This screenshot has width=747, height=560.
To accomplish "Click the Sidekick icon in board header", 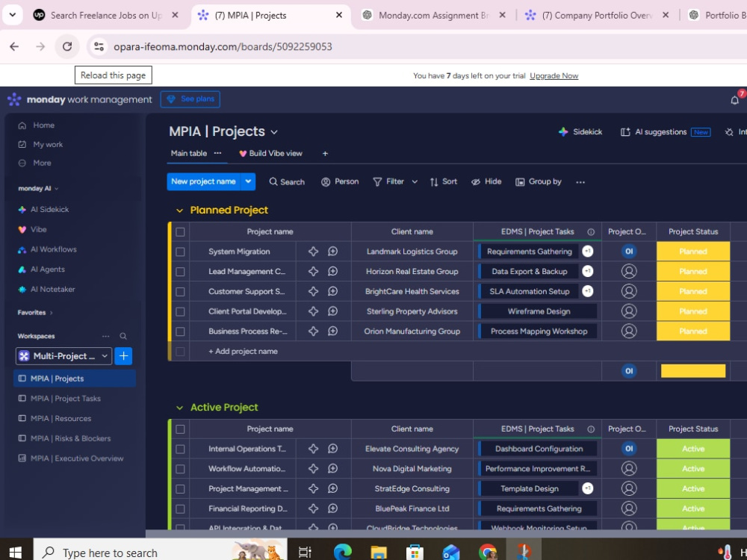I will pos(563,132).
